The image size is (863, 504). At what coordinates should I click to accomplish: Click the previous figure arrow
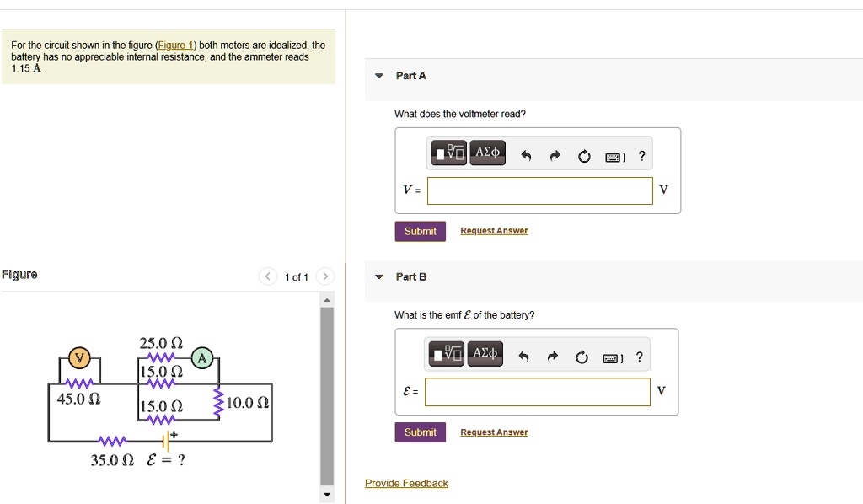pos(267,276)
